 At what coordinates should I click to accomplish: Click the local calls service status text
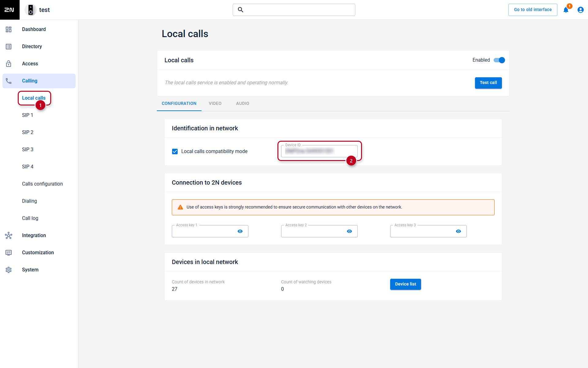pyautogui.click(x=227, y=83)
